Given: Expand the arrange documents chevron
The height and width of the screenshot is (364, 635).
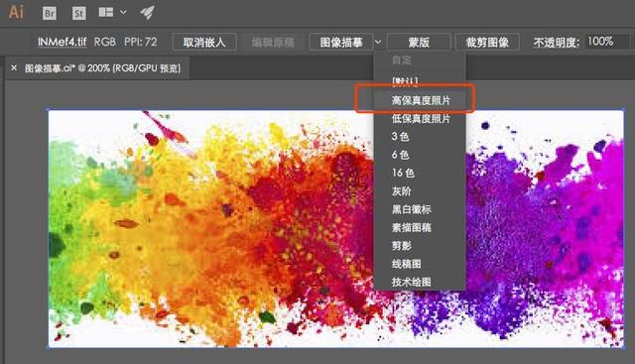Looking at the screenshot, I should [123, 13].
